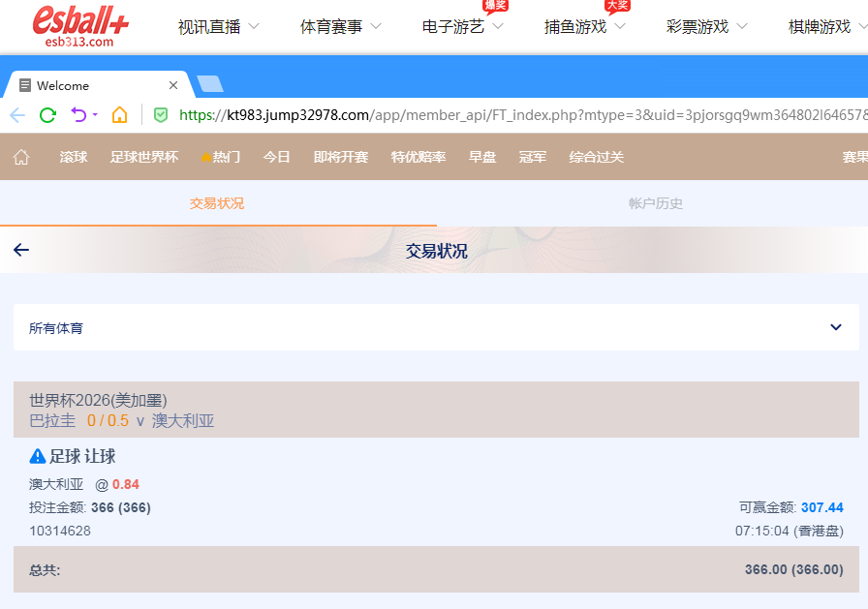Click the timestamp 07:15:04 (香港盘)
The width and height of the screenshot is (868, 609).
[x=790, y=531]
